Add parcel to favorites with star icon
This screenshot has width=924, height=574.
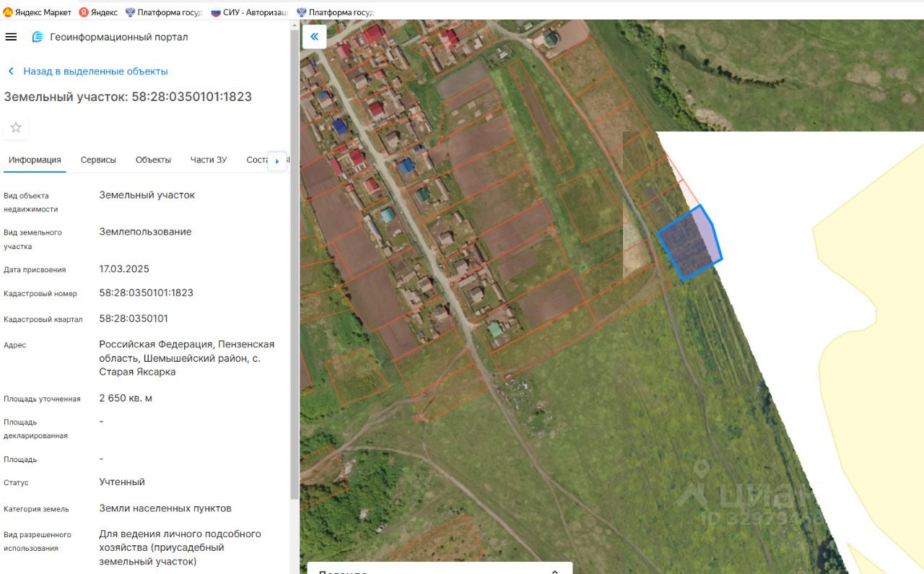pyautogui.click(x=16, y=127)
